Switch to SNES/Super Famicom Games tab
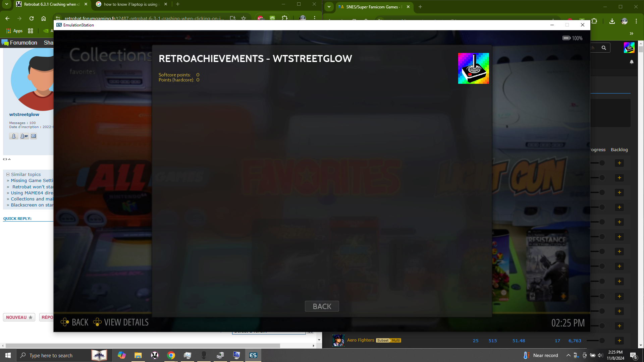644x362 pixels. click(x=371, y=7)
